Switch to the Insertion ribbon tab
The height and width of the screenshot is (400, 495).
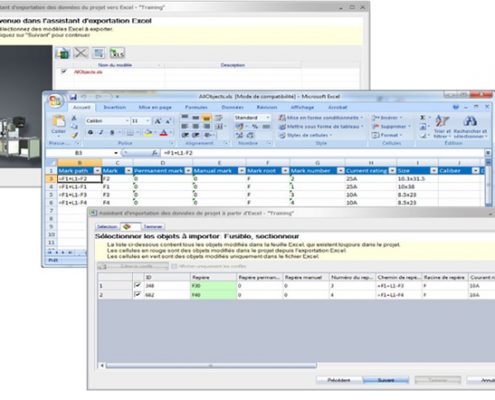[115, 107]
